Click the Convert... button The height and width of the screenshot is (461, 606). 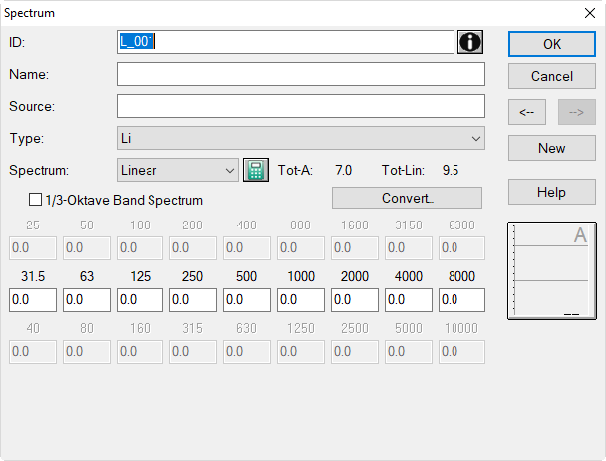(x=407, y=198)
